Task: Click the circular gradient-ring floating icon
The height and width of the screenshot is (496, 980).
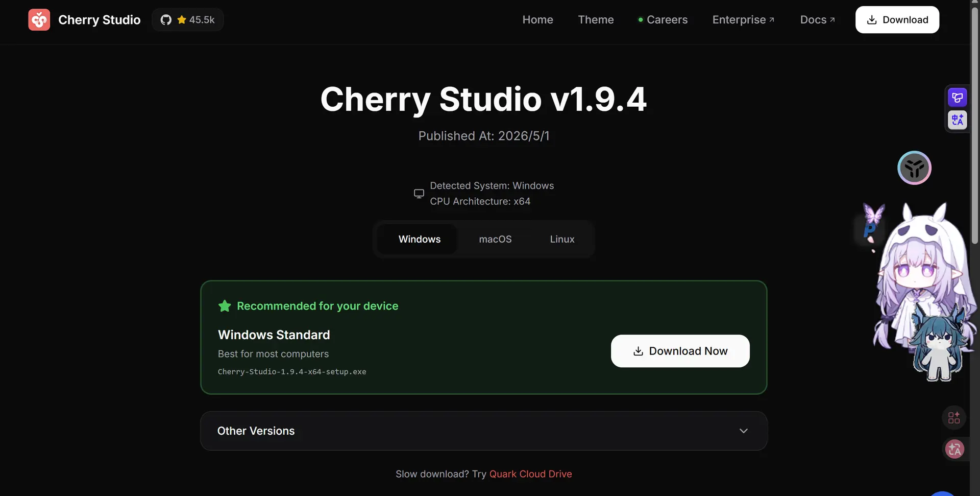Action: 915,168
